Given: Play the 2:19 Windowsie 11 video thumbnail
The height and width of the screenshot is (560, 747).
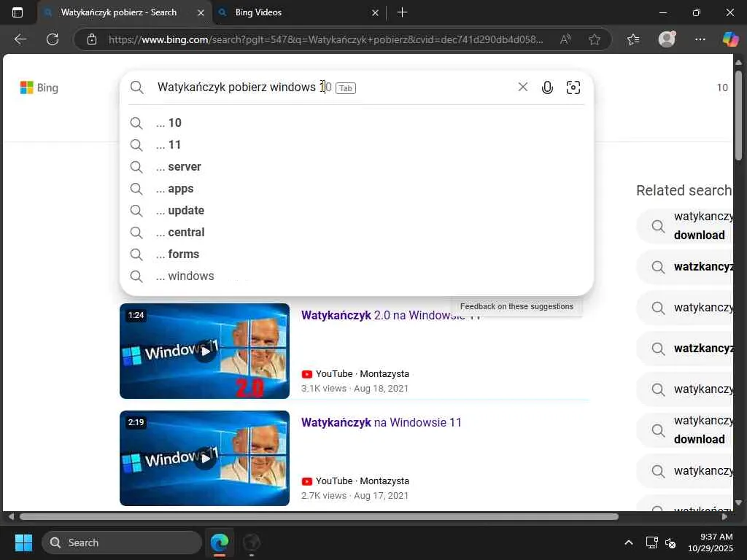Looking at the screenshot, I should [204, 458].
